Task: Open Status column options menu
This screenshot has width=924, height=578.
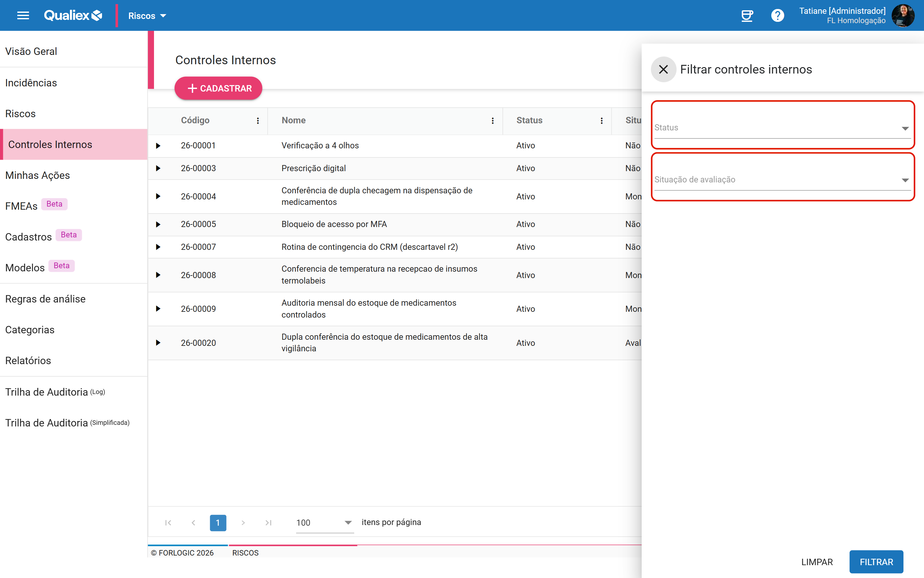Action: [601, 120]
